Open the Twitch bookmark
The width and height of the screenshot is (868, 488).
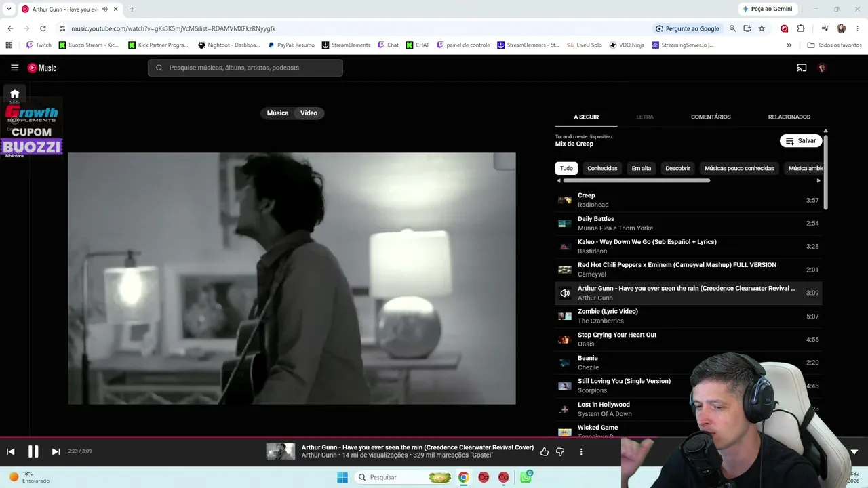tap(39, 45)
